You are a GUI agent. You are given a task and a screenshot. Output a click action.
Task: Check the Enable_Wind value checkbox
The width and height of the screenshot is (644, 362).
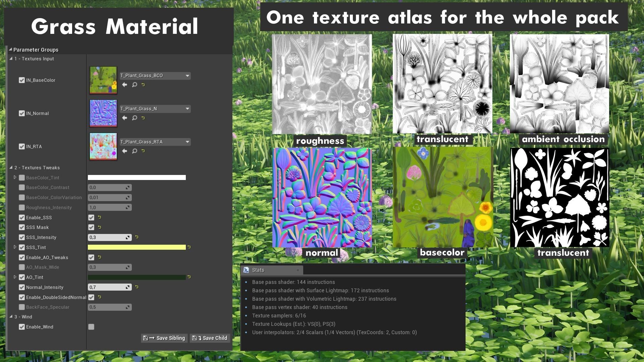(91, 327)
